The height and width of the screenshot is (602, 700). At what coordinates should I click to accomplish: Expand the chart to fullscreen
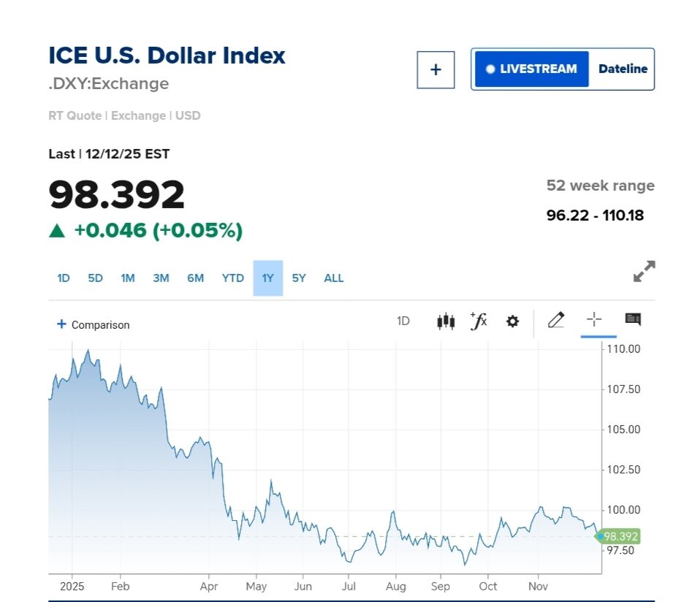[644, 271]
